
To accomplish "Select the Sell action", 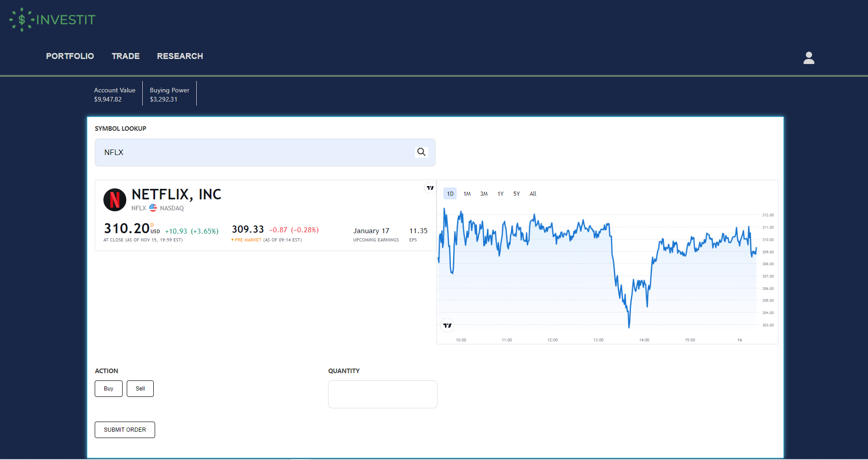I will tap(140, 388).
